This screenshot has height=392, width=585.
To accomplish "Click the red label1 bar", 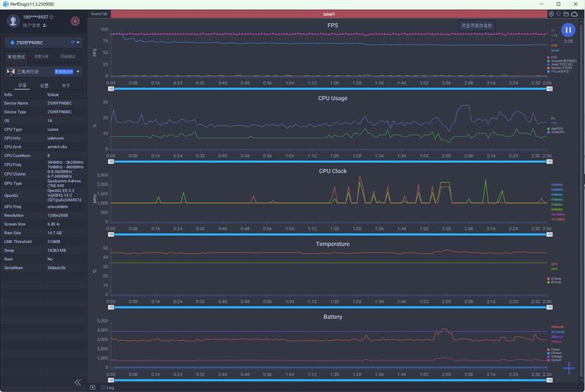I will point(328,14).
